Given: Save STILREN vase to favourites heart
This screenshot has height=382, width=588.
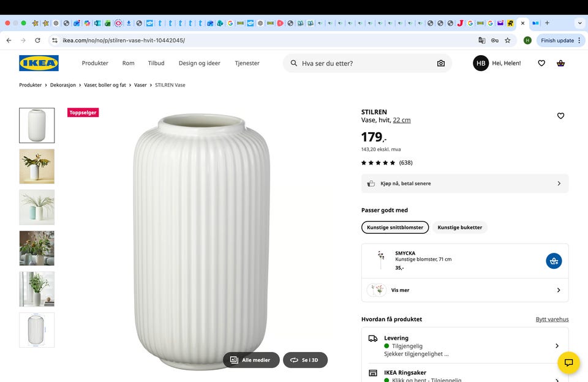Looking at the screenshot, I should (x=560, y=116).
